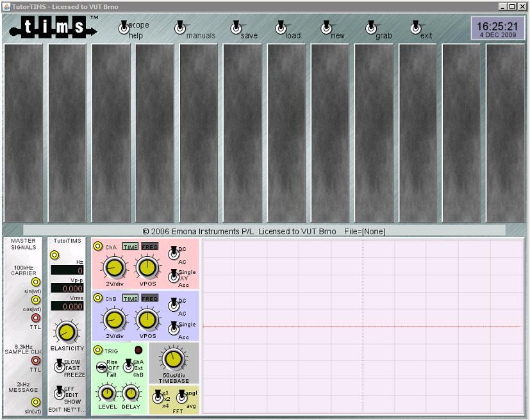This screenshot has width=530, height=420.
Task: Close the TutorTIMS window
Action: [522, 6]
